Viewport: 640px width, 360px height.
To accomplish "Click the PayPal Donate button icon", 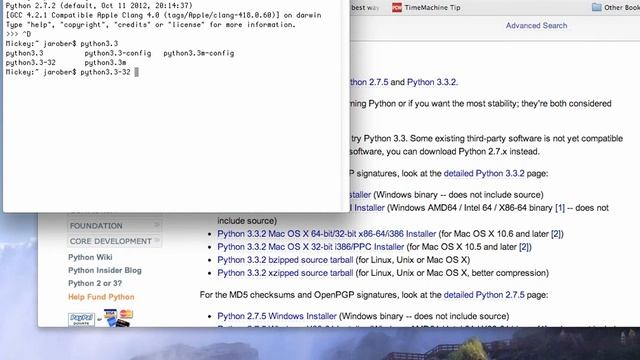I will click(x=81, y=319).
